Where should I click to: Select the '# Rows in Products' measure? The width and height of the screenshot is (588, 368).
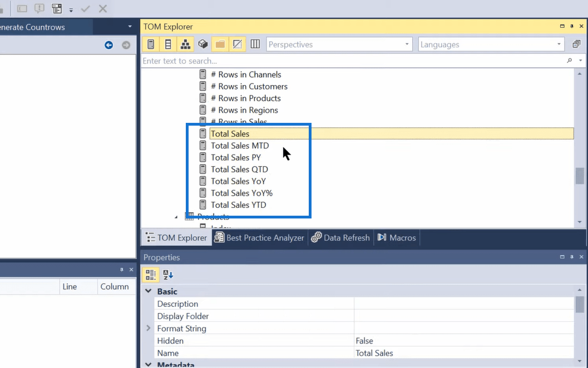tap(246, 98)
